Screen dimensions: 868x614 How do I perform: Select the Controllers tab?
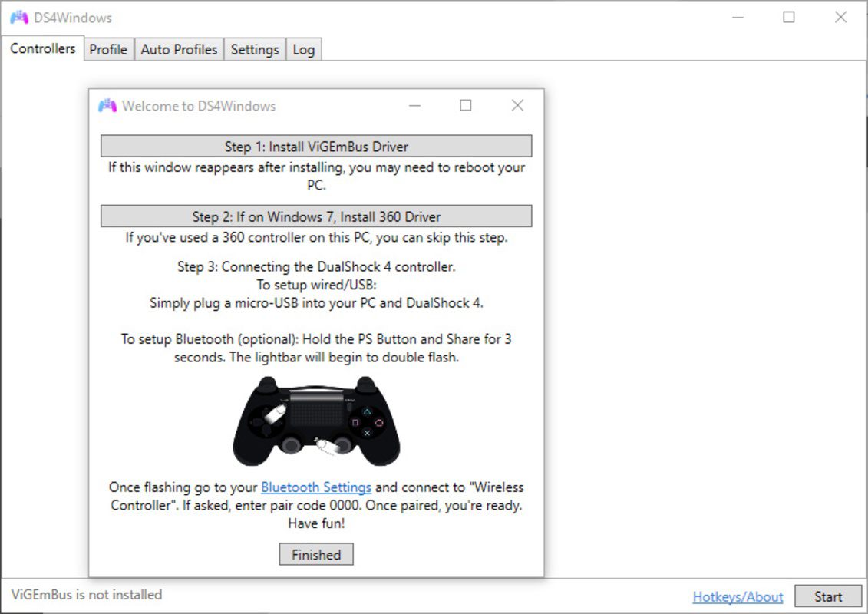pos(42,48)
